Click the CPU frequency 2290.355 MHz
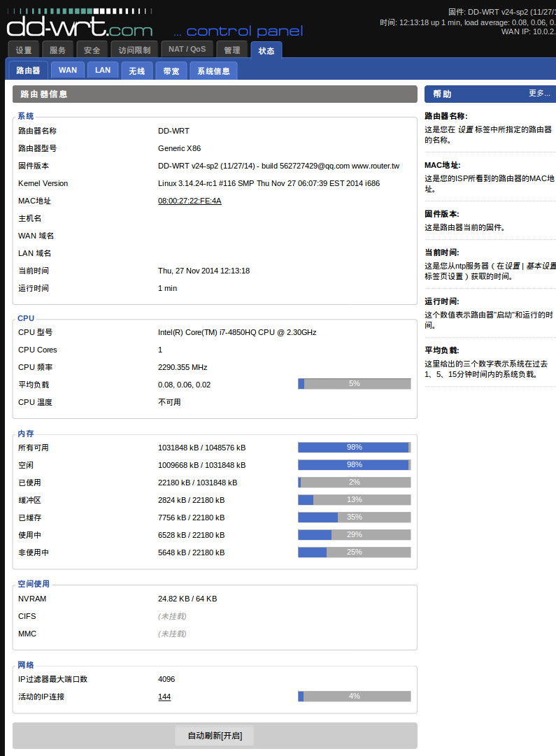556x756 pixels. tap(183, 367)
